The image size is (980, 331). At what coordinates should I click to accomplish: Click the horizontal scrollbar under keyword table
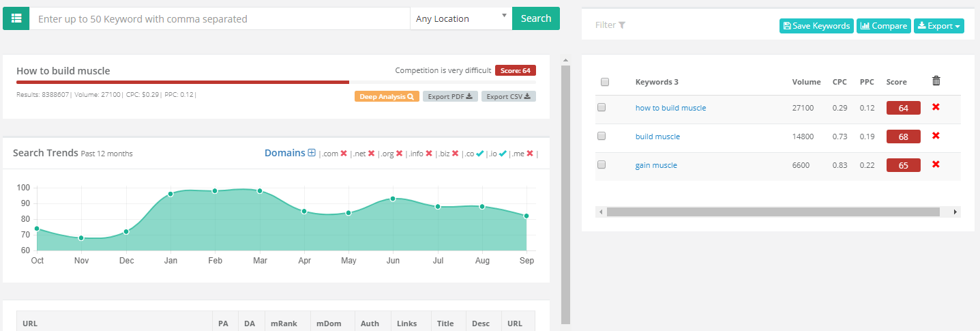point(773,212)
